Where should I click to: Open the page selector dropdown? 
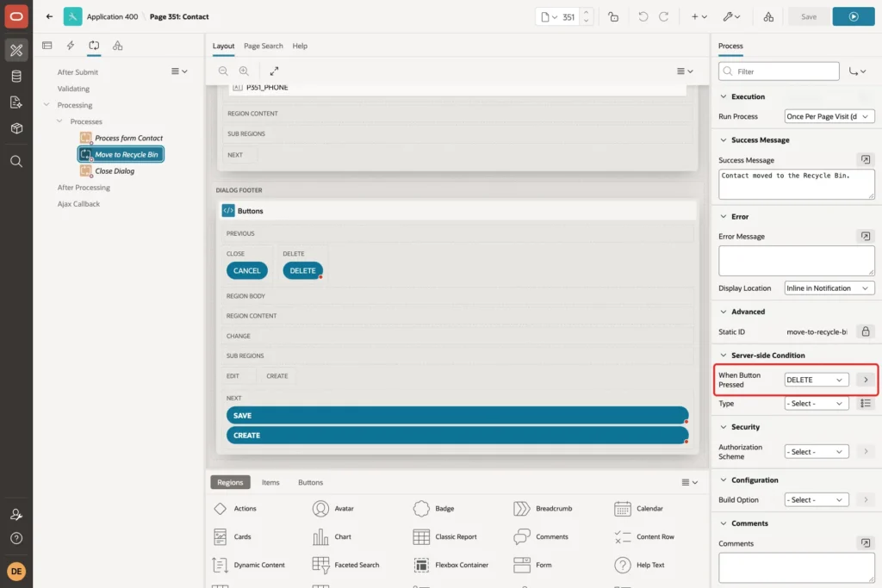click(x=549, y=17)
